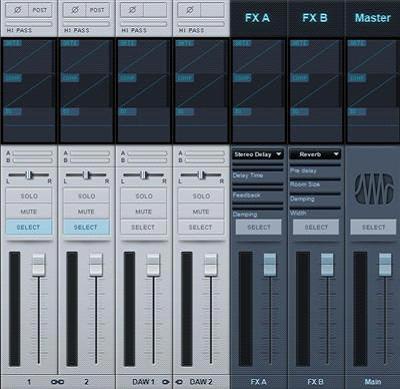Mute the DAW 1 channel
Screen dimensions: 400x389
[x=143, y=211]
